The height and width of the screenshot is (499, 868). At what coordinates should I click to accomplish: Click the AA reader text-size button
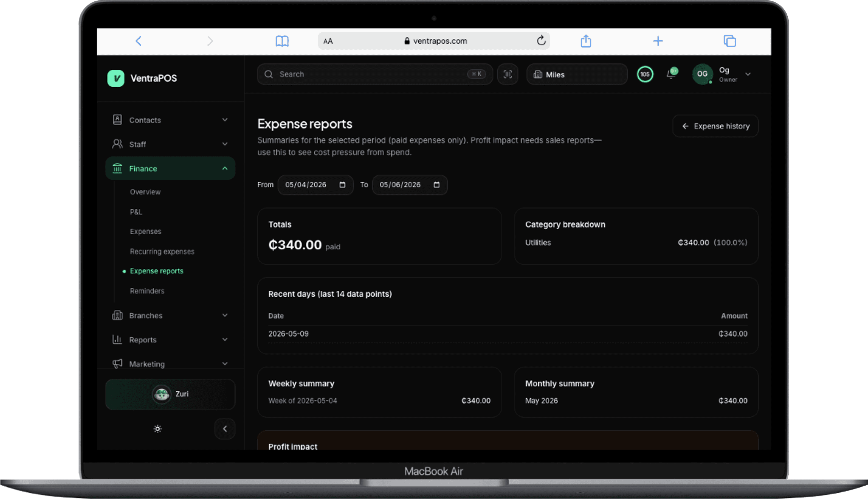click(x=328, y=41)
